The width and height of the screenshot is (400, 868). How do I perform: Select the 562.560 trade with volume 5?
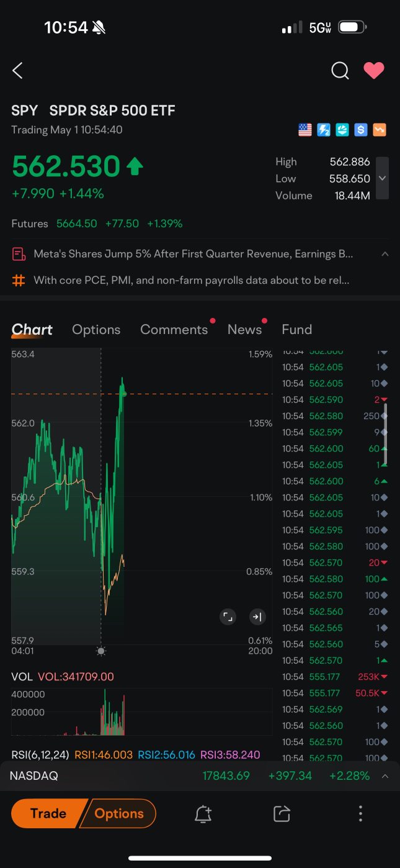pyautogui.click(x=335, y=644)
